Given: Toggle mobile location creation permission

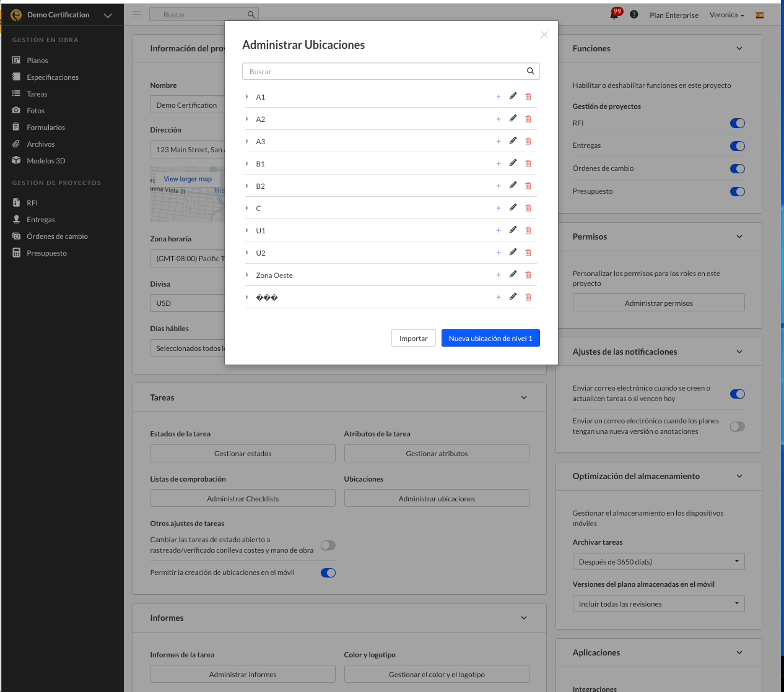Looking at the screenshot, I should point(328,573).
